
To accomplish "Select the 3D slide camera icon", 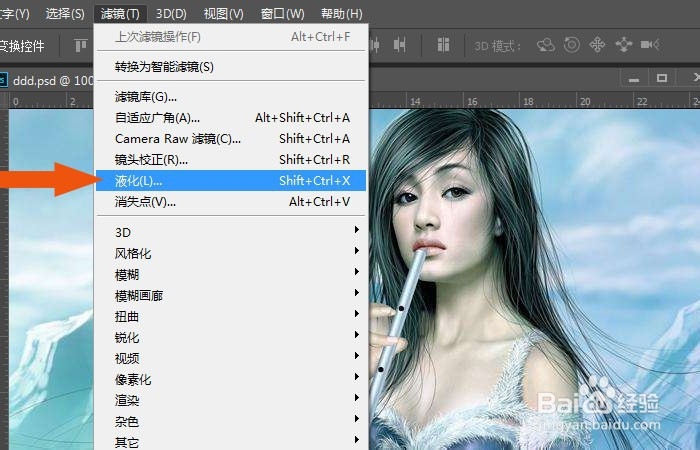I will click(624, 45).
